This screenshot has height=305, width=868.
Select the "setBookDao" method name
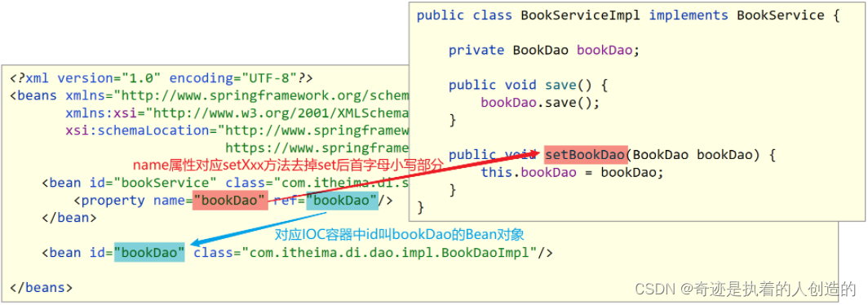[x=586, y=155]
